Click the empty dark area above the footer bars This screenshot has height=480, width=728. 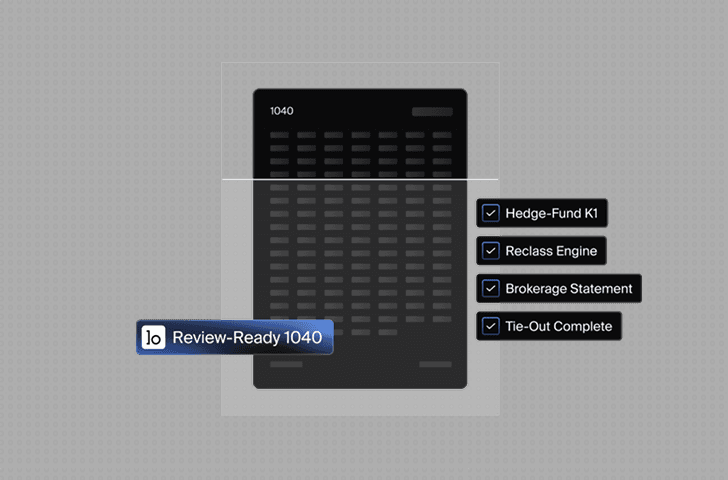click(360, 348)
